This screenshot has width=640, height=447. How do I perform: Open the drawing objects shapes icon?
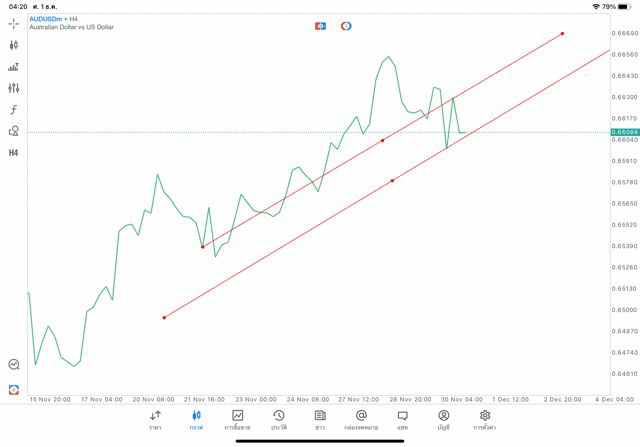point(14,131)
